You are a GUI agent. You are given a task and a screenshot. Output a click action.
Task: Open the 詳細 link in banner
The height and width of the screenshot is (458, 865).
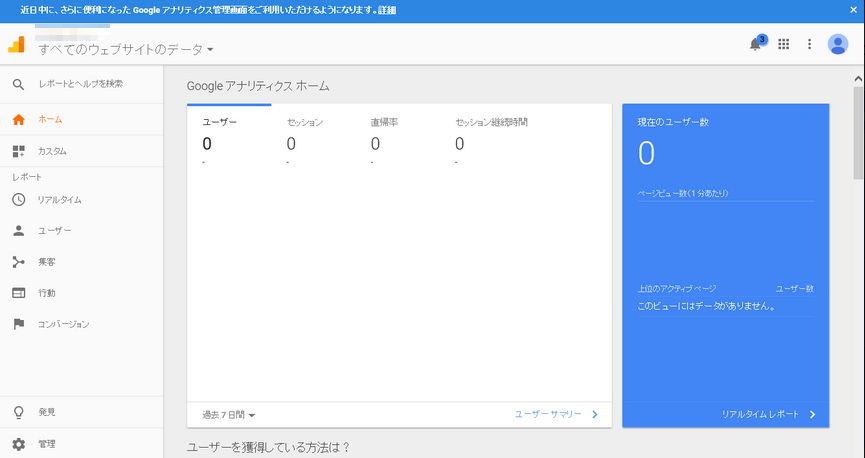coord(387,10)
